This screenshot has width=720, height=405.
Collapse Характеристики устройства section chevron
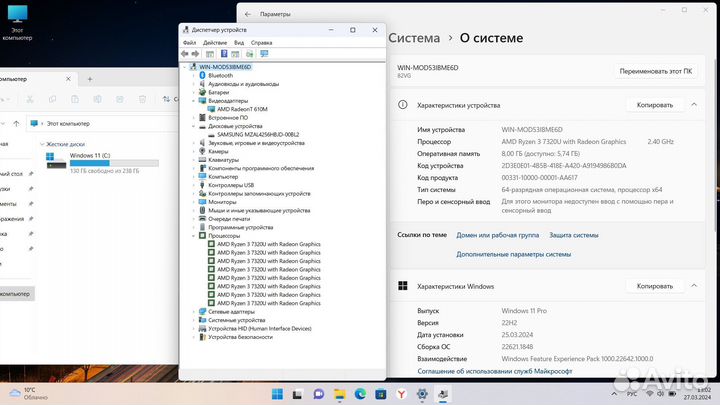tap(694, 105)
